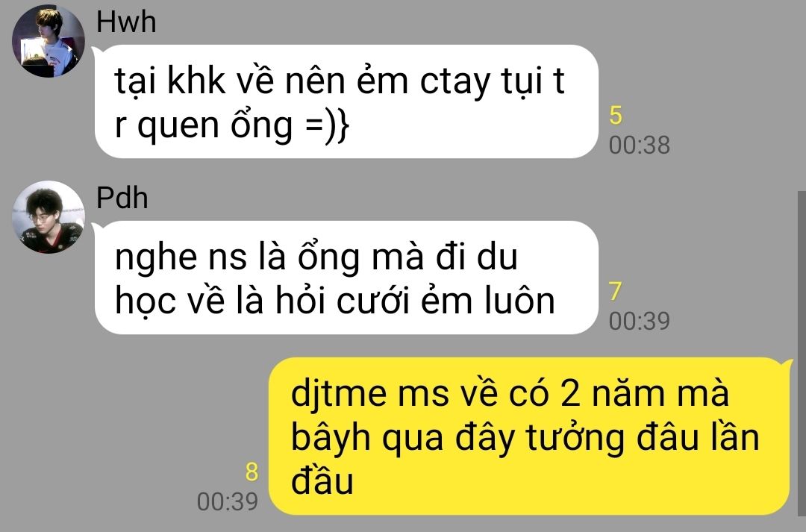This screenshot has width=806, height=532.
Task: Select the yellow outgoing message bubble
Action: 529,436
